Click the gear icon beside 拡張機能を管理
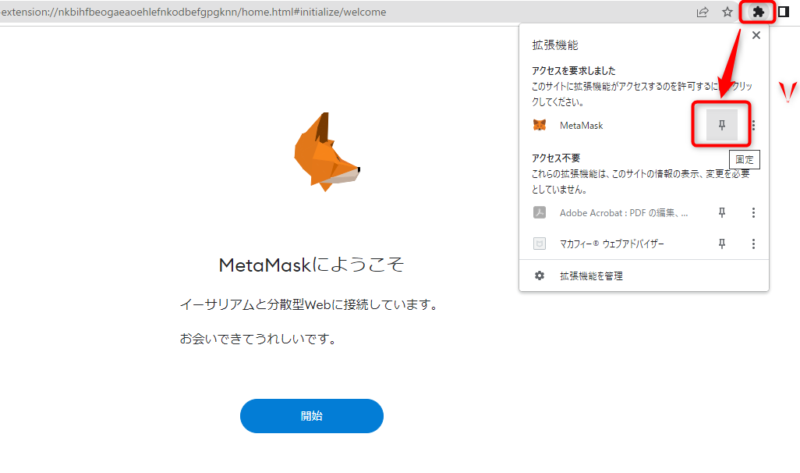800x473 pixels. pos(539,276)
